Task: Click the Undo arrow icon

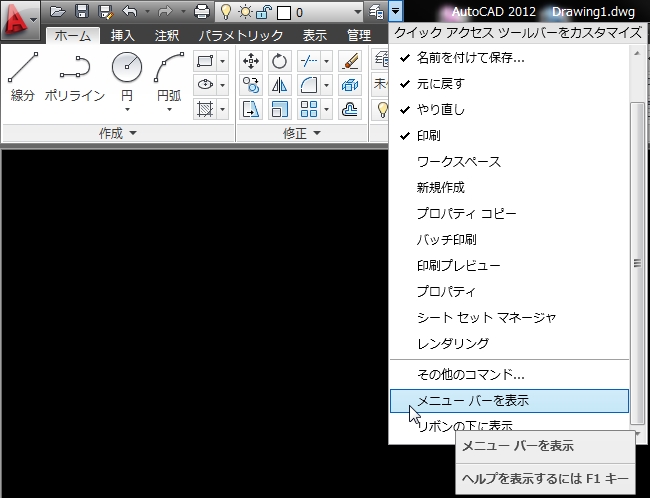Action: click(x=130, y=12)
